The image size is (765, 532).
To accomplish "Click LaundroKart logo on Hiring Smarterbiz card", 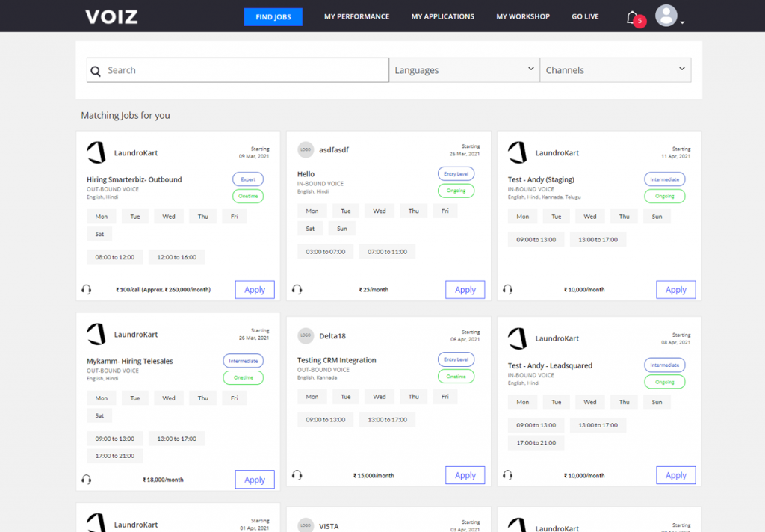I will click(96, 152).
